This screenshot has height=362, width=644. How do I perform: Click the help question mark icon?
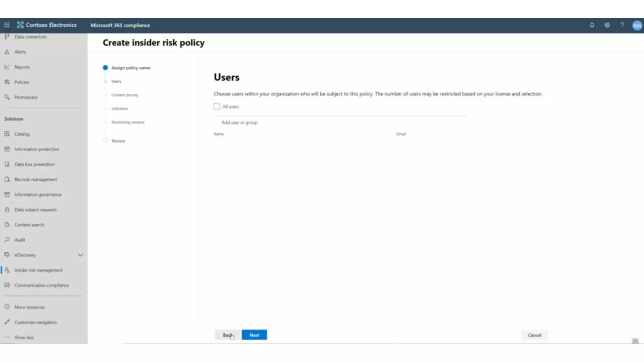[622, 25]
